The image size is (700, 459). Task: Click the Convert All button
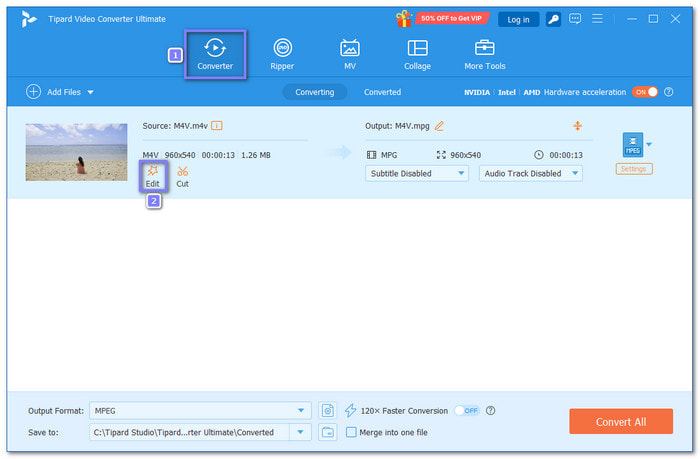pyautogui.click(x=621, y=421)
